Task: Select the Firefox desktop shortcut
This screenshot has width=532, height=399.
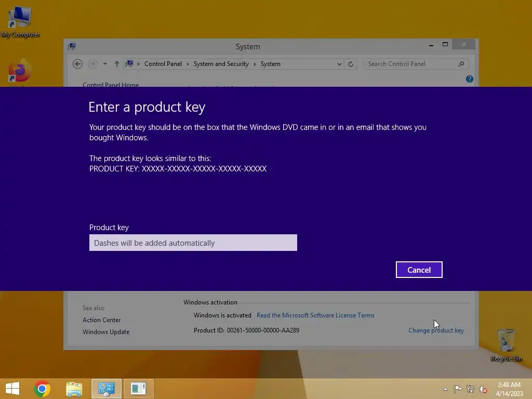Action: (20, 71)
